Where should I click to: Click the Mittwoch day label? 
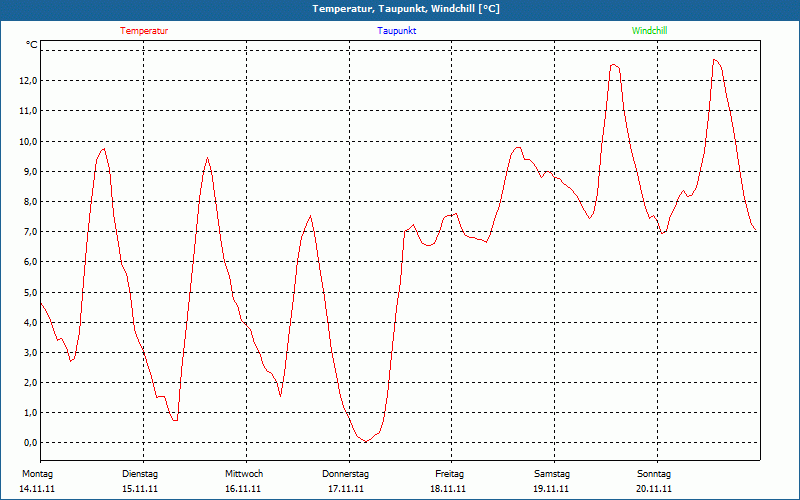[244, 474]
